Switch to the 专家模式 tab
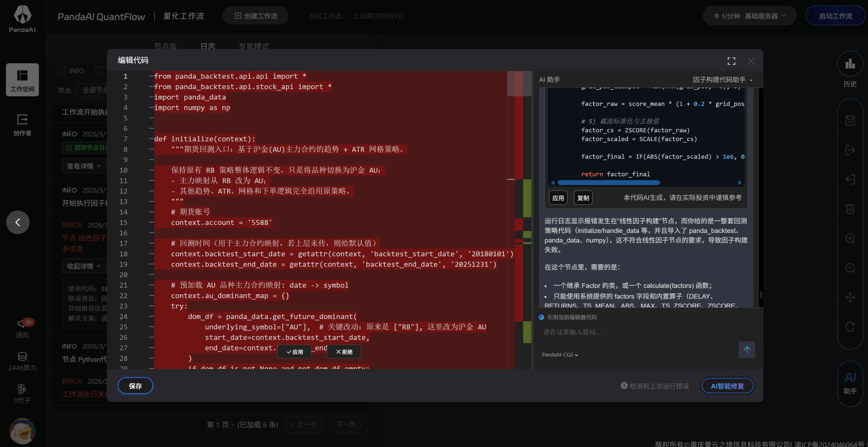The image size is (868, 447). (x=254, y=46)
